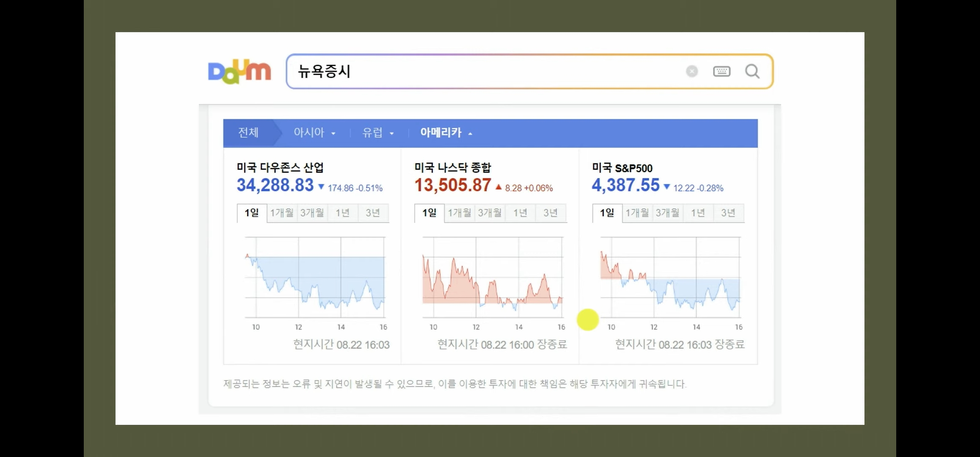Select the 1년 tab for 나스닥
980x457 pixels.
tap(520, 213)
